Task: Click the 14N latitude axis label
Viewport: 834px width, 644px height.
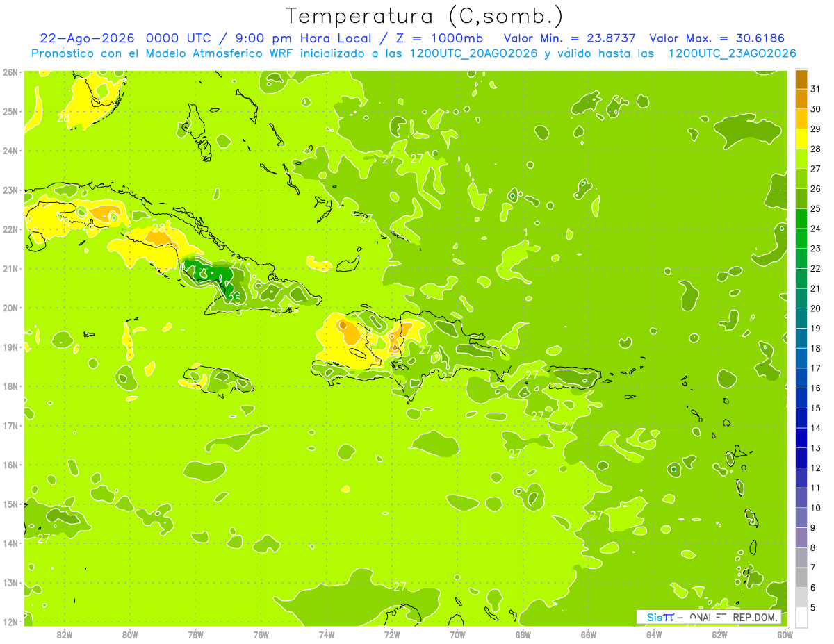Action: click(10, 543)
